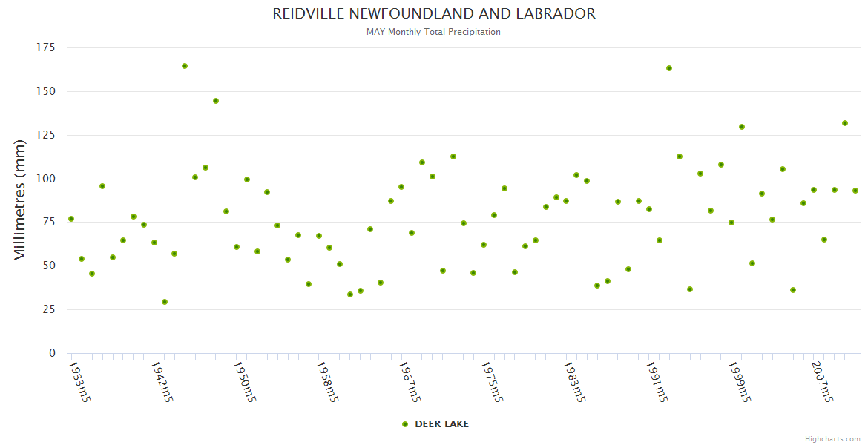
Task: Click the 1991m5 x-axis label
Action: click(657, 382)
